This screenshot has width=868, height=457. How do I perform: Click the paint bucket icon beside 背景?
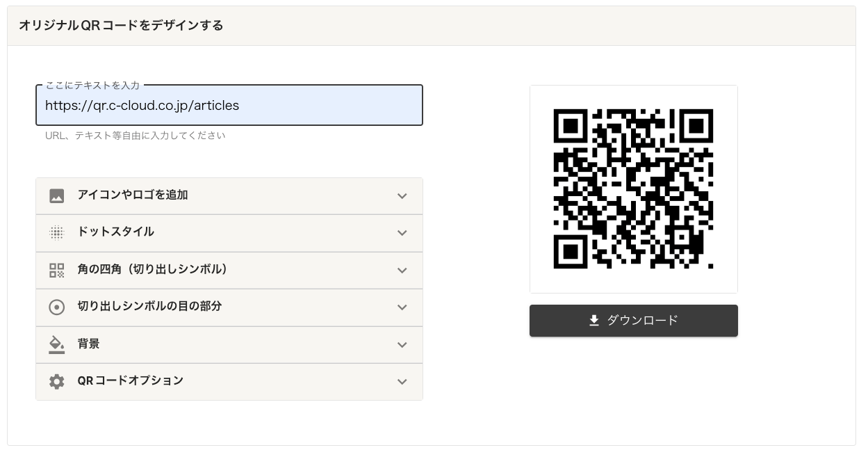coord(57,344)
